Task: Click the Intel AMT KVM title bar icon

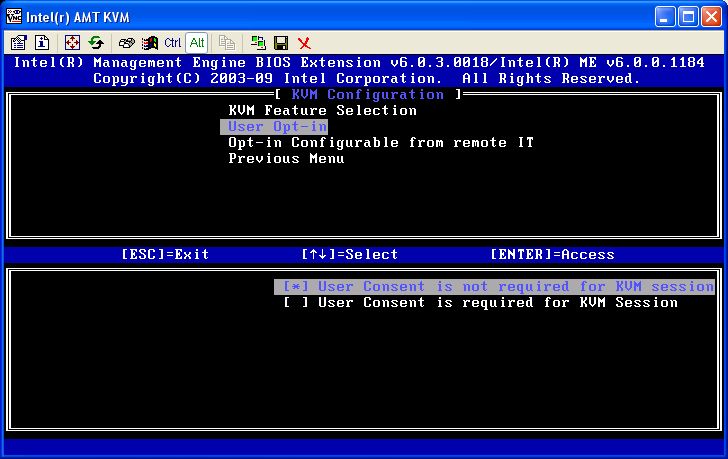Action: [13, 16]
